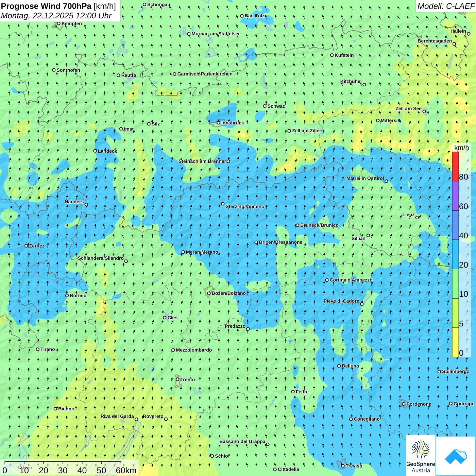Click the Lienz city label

408,215
